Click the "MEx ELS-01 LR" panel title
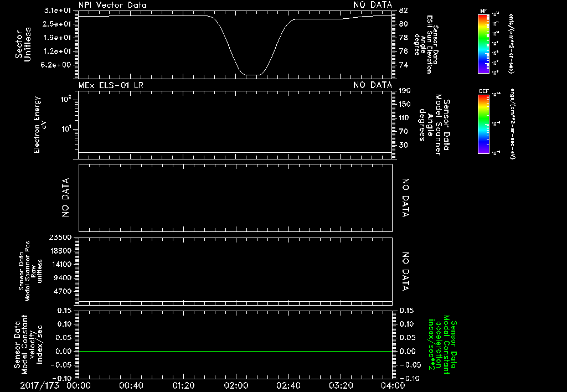The height and width of the screenshot is (392, 567). pyautogui.click(x=111, y=85)
